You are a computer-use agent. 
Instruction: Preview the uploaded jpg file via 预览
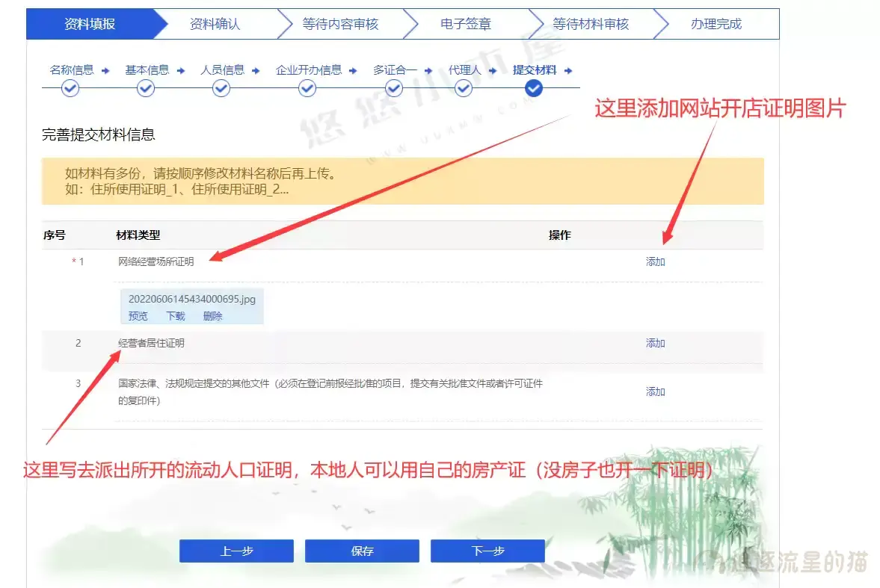[138, 316]
